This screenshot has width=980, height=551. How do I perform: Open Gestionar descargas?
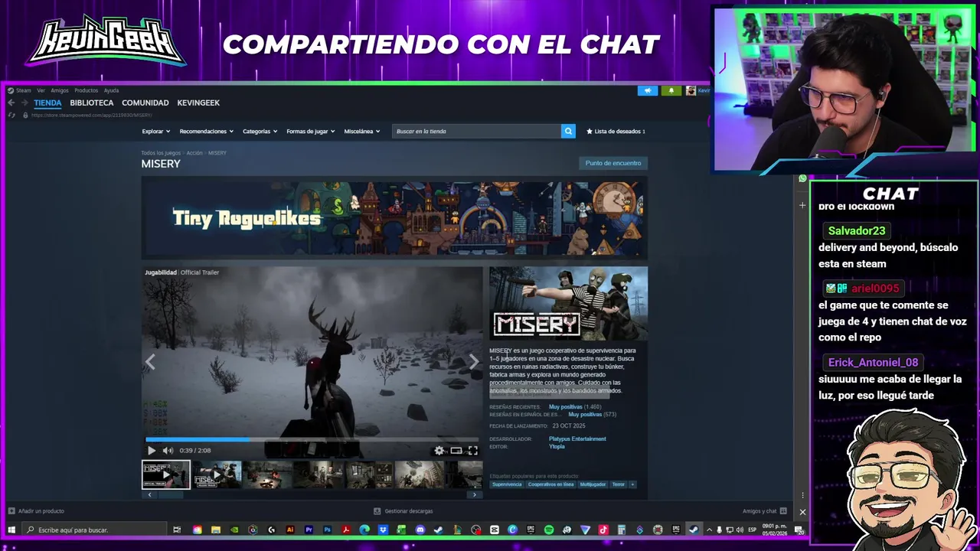coord(403,510)
